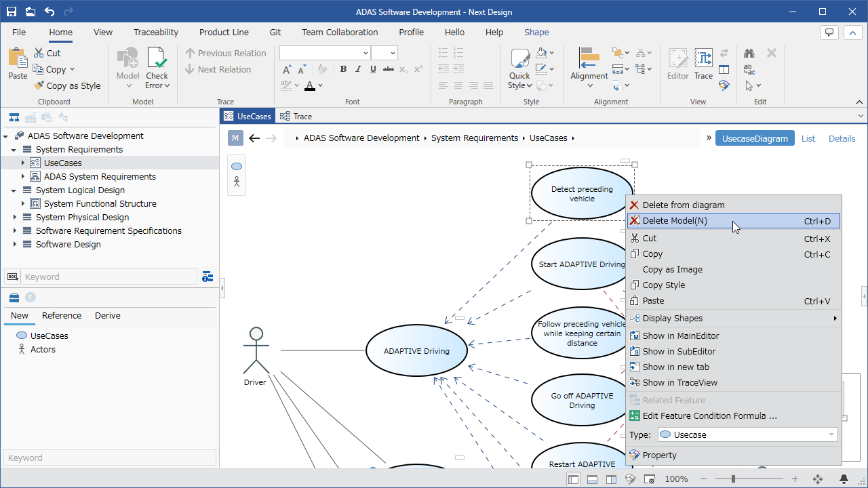This screenshot has height=488, width=868.
Task: Click the back navigation arrow in breadcrumb bar
Action: (x=254, y=138)
